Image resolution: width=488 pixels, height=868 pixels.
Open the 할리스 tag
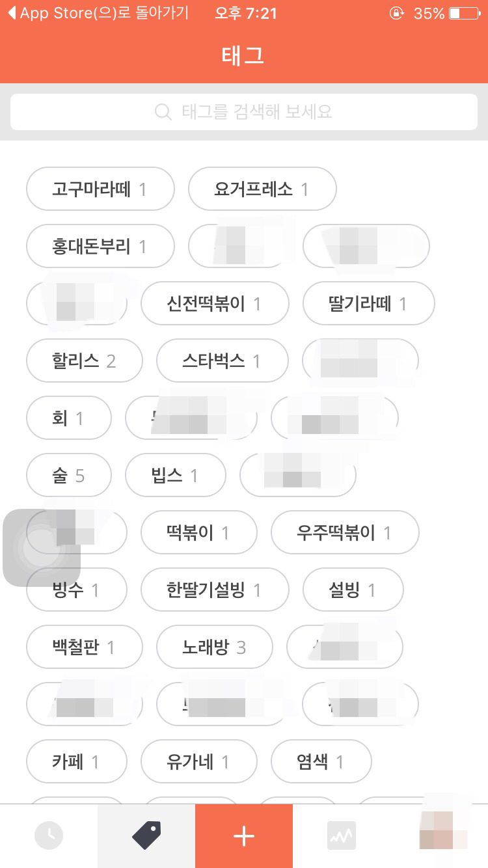[x=84, y=361]
